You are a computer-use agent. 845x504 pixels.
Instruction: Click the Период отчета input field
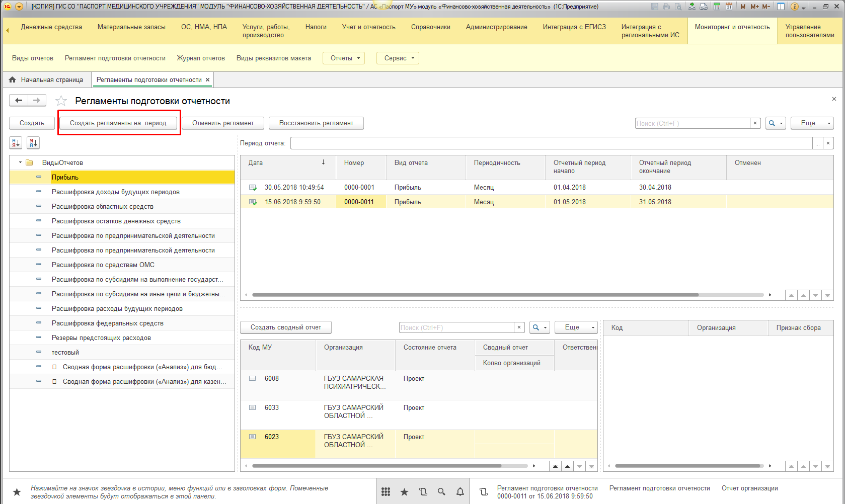pos(551,143)
